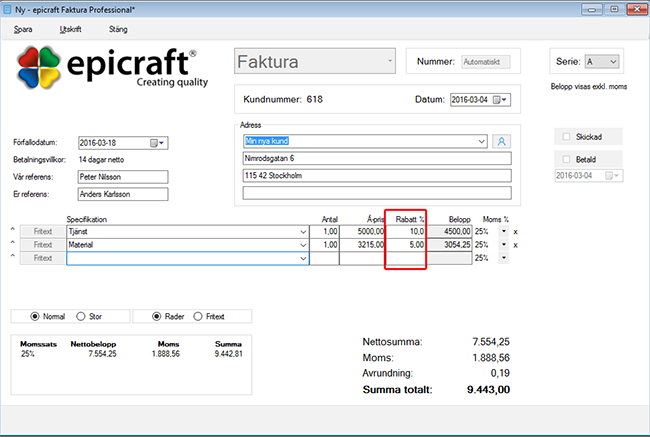
Task: Click the Fritext button on the empty row
Action: (43, 258)
